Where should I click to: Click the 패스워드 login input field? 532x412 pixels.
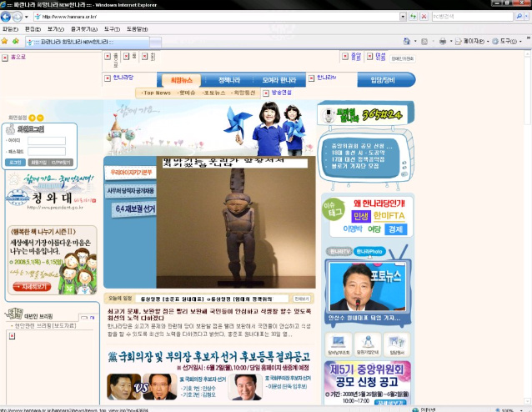[47, 151]
